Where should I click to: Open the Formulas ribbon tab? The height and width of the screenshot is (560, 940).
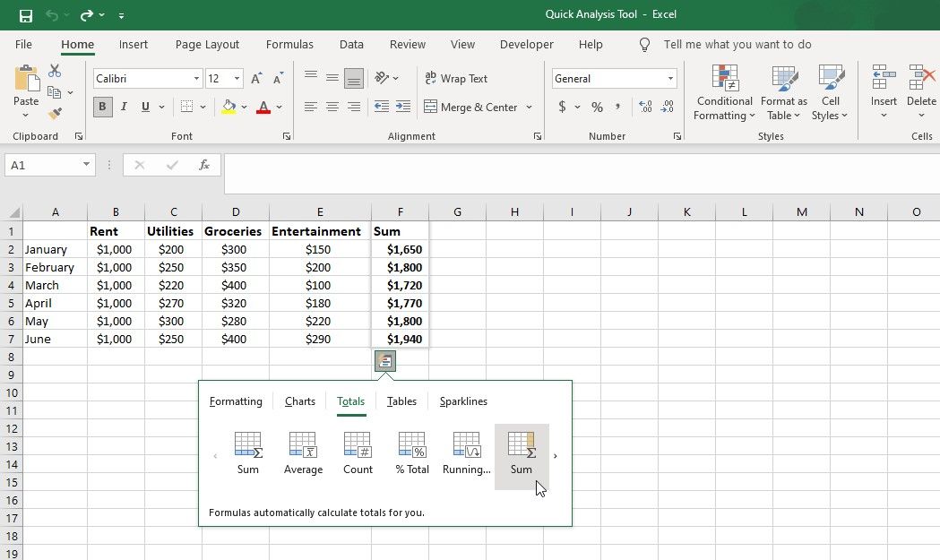(x=289, y=44)
